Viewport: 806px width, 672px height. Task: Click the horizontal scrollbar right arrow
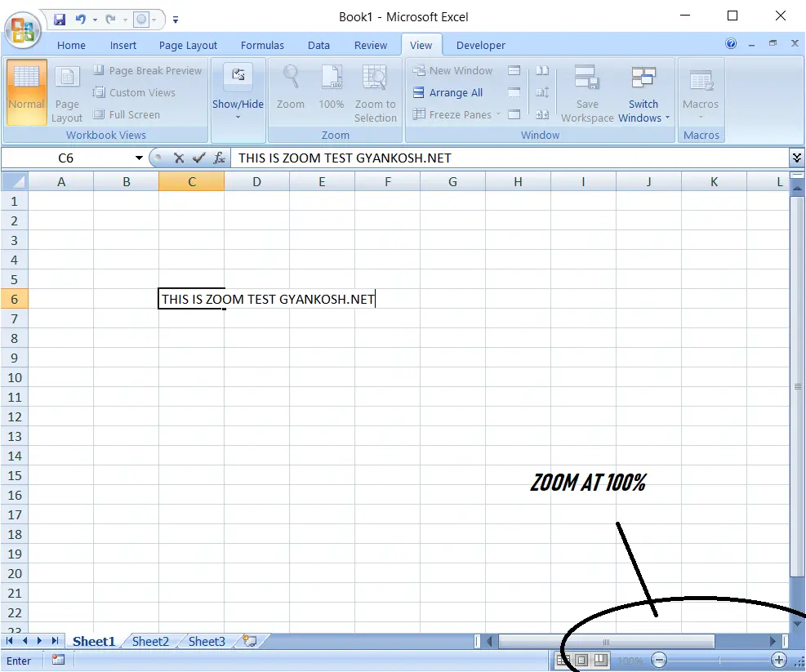click(773, 641)
